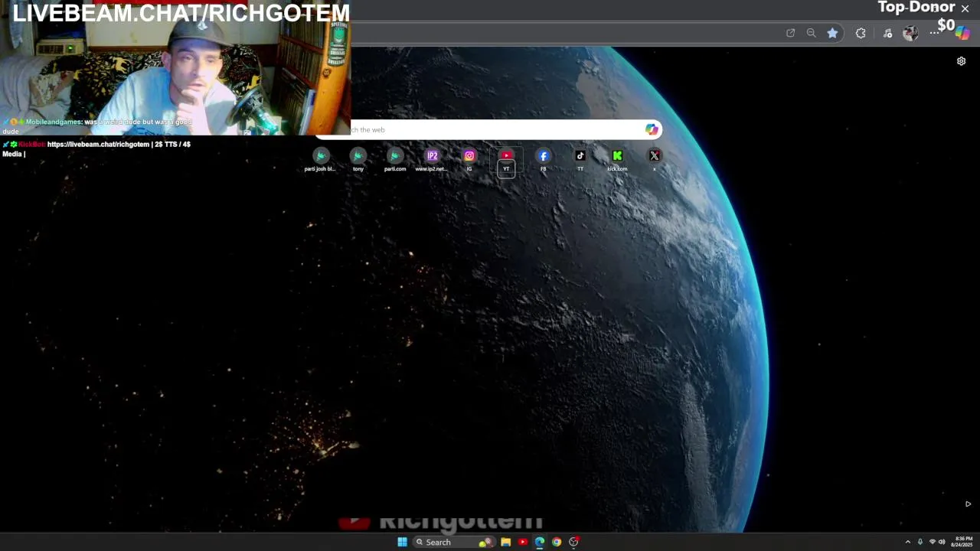Viewport: 980px width, 551px height.
Task: Open the Facebook 'FB' quick link
Action: point(544,160)
